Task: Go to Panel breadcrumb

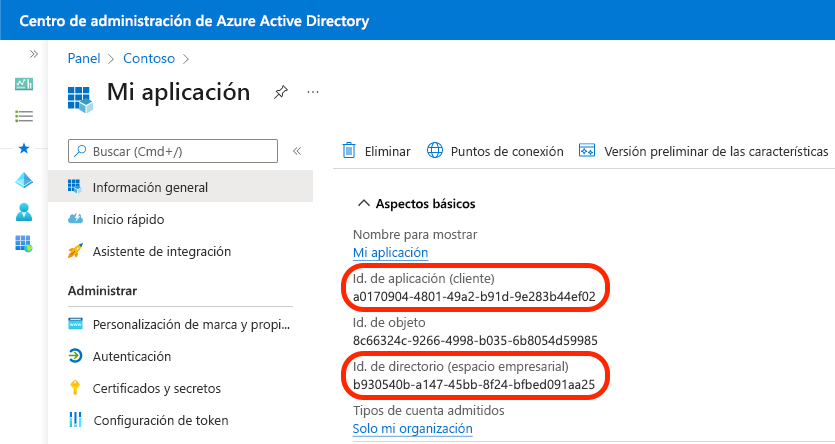Action: click(x=84, y=59)
